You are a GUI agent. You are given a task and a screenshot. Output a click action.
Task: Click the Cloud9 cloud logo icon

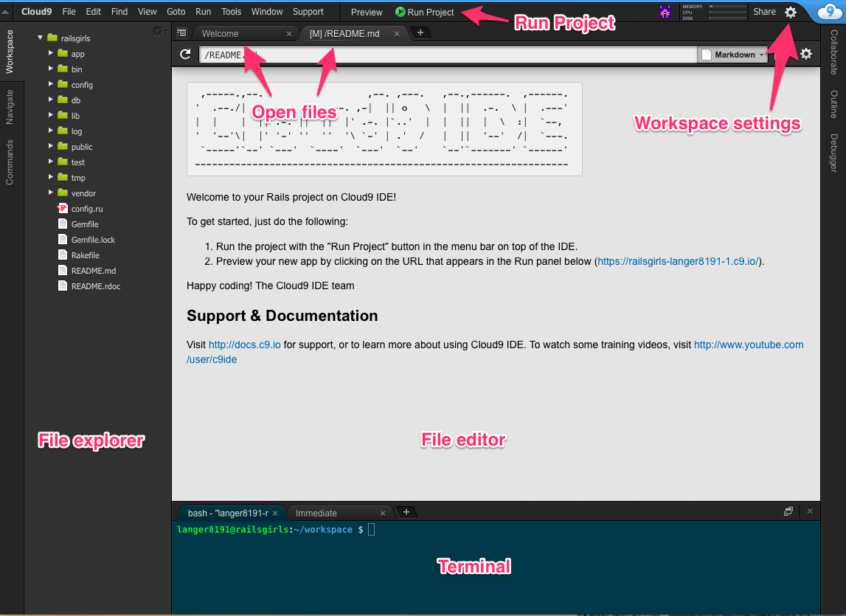click(830, 11)
